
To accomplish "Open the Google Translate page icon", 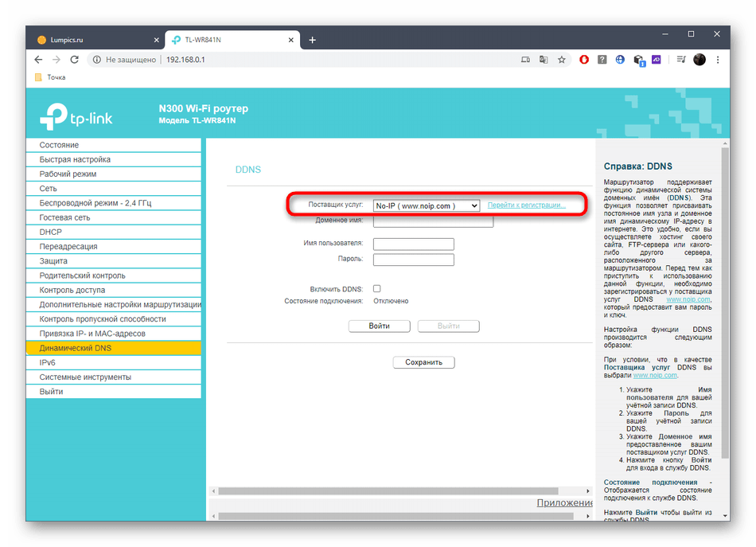I will coord(544,60).
